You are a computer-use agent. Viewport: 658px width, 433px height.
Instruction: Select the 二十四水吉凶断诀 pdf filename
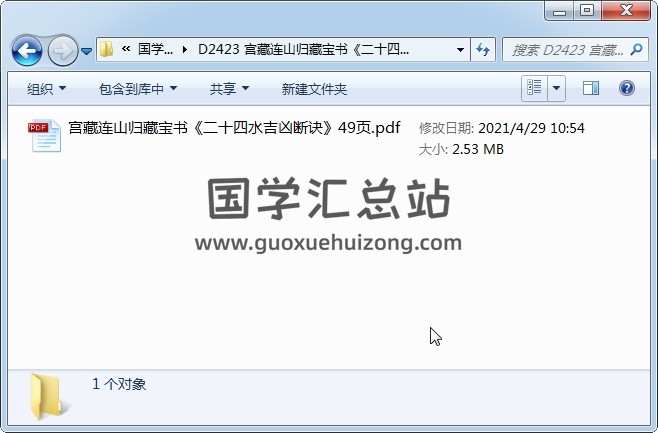235,128
